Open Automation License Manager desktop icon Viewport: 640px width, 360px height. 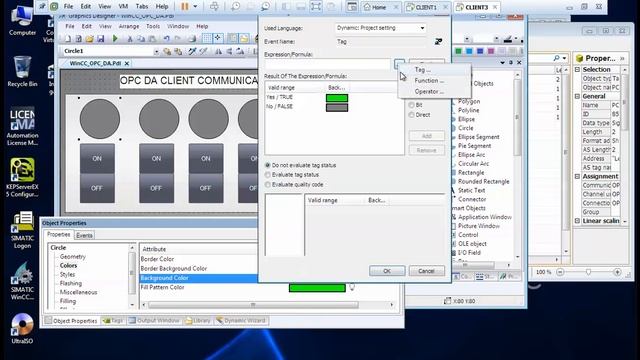coord(22,127)
